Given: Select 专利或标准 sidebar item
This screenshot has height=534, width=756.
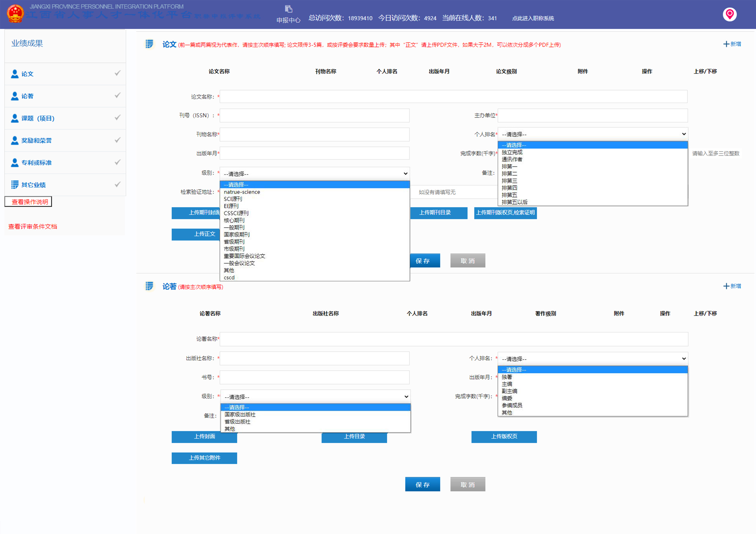Looking at the screenshot, I should pyautogui.click(x=37, y=163).
